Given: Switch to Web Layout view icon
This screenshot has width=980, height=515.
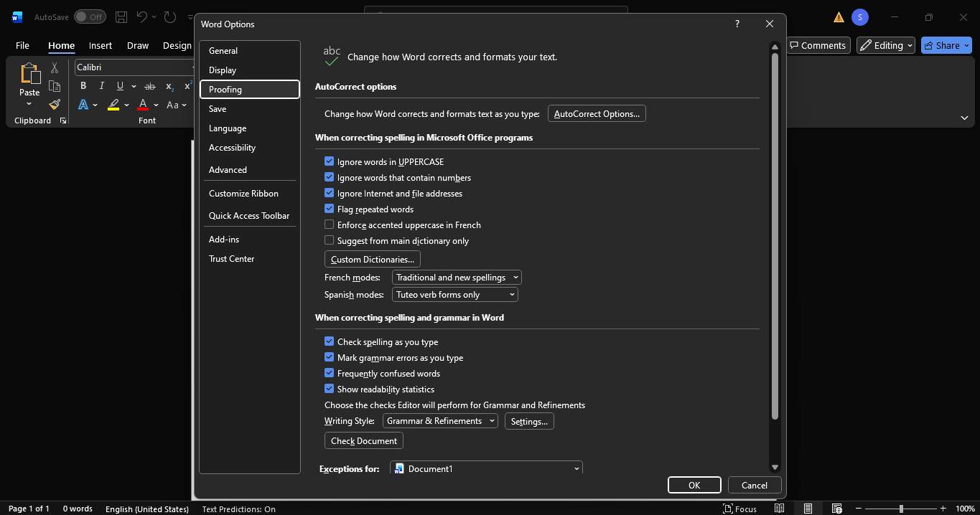Looking at the screenshot, I should click(x=836, y=509).
